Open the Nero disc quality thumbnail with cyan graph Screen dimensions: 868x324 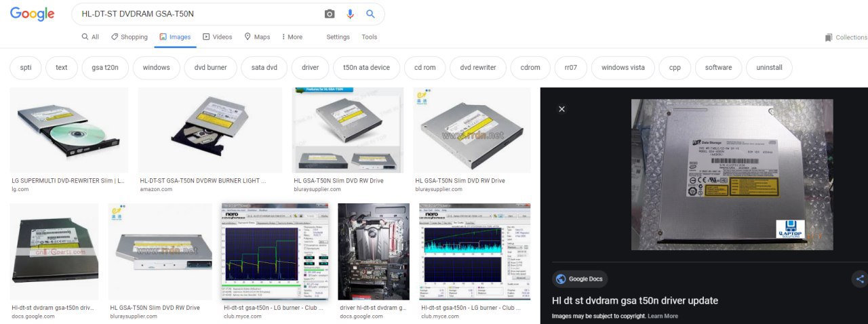point(475,251)
